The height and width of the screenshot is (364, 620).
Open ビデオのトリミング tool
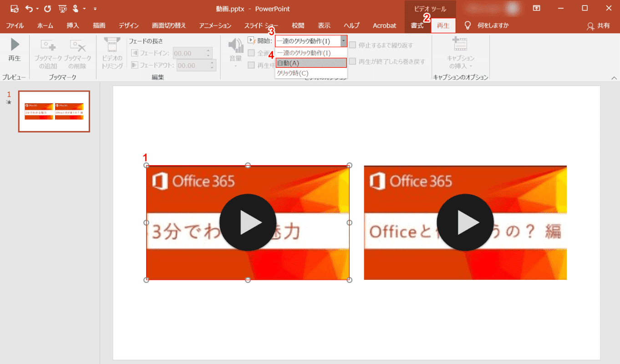point(112,54)
